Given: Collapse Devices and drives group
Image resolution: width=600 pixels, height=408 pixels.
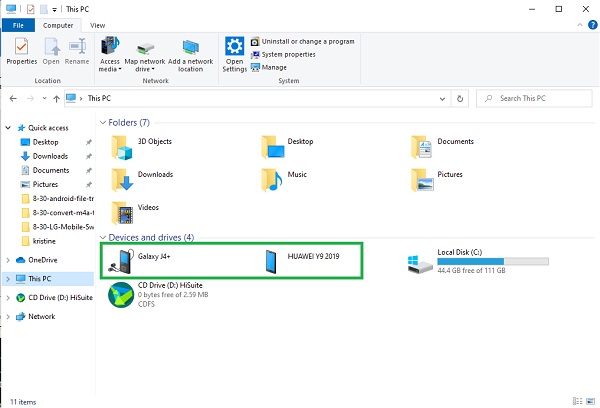Looking at the screenshot, I should [x=103, y=238].
